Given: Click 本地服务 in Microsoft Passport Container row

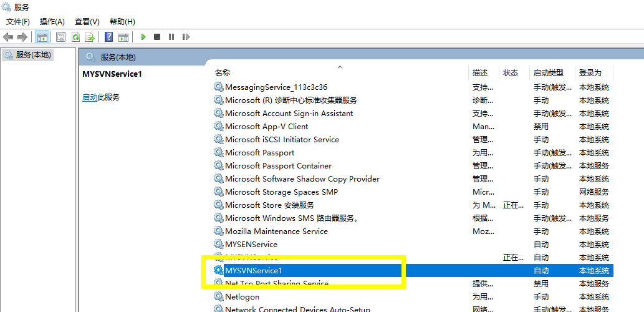Looking at the screenshot, I should tap(594, 165).
